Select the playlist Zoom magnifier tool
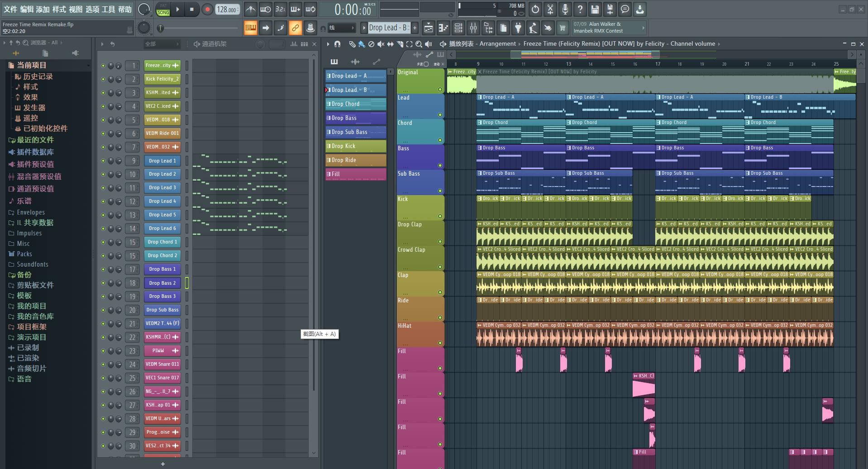Image resolution: width=868 pixels, height=469 pixels. point(419,44)
